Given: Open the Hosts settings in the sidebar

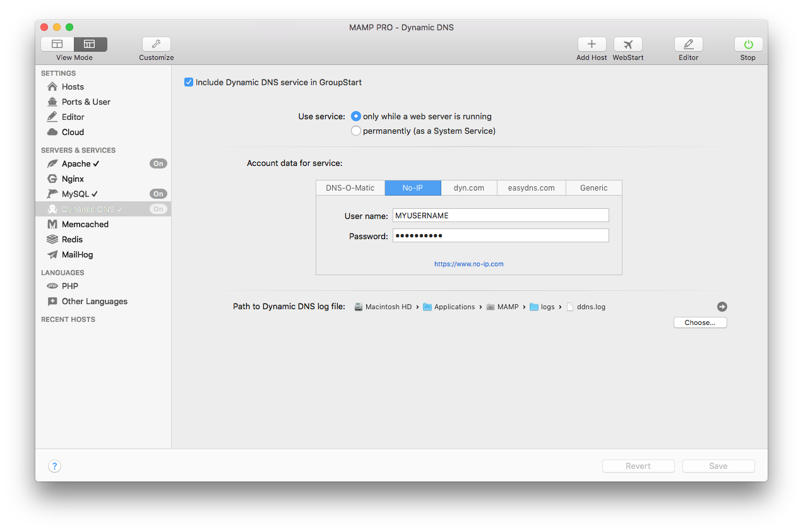Looking at the screenshot, I should point(72,86).
